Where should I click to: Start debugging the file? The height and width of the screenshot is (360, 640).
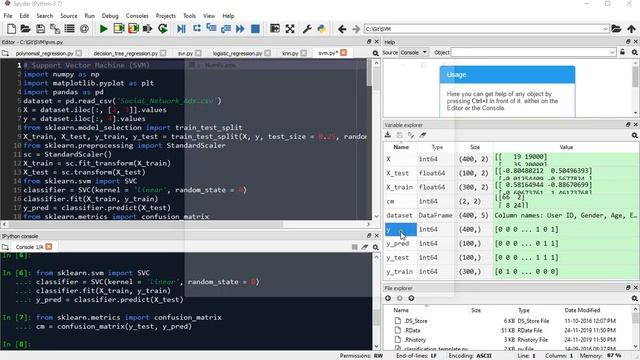point(182,29)
